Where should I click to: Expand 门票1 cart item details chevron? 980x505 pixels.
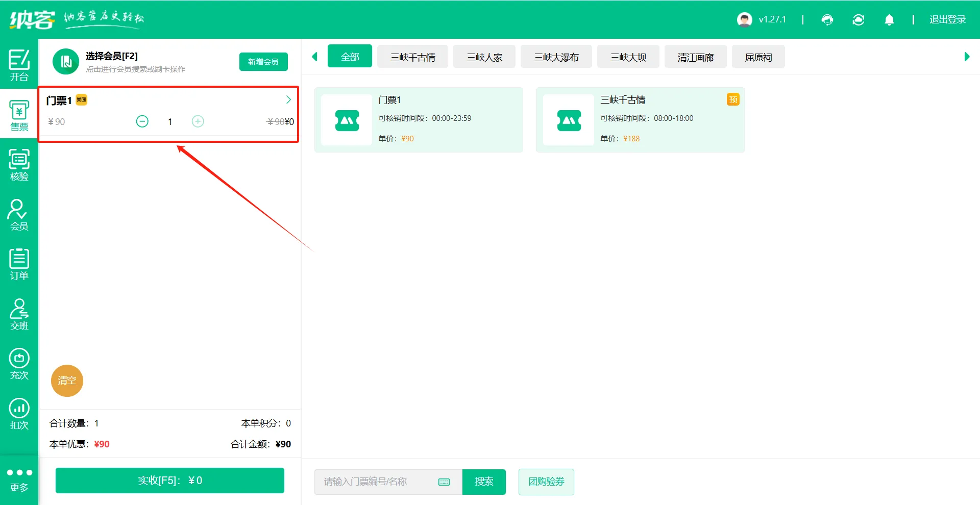pyautogui.click(x=288, y=100)
